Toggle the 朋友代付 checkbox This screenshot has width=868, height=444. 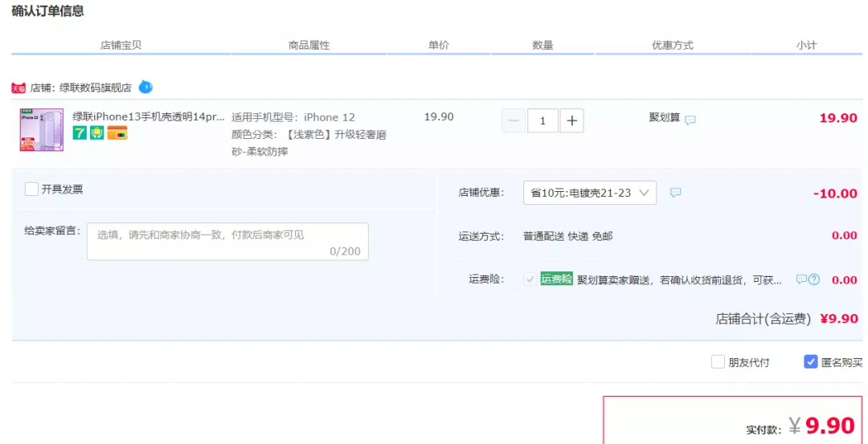(x=718, y=362)
